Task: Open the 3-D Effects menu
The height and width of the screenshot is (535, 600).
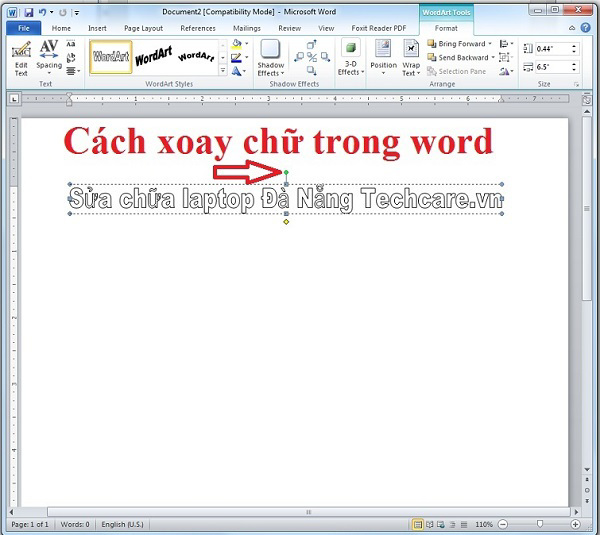Action: [x=351, y=58]
